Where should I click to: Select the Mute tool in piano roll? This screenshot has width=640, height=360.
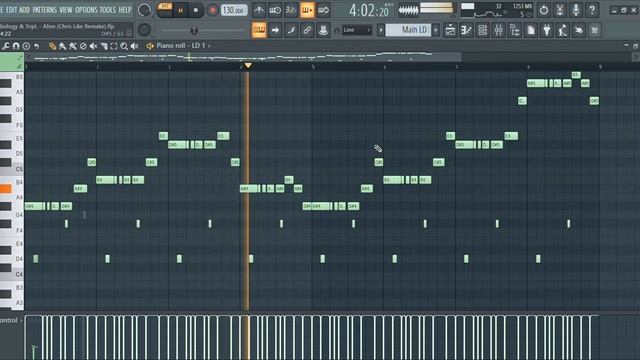[x=93, y=46]
